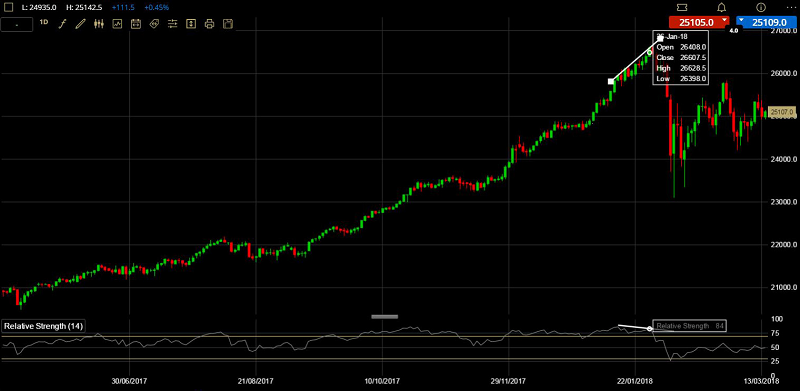Open chart settings via the sliders icon
This screenshot has height=391, width=800.
click(x=172, y=23)
